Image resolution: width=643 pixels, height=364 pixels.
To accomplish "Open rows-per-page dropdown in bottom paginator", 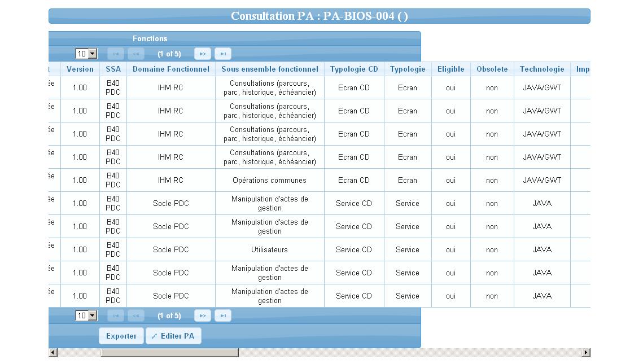I will (x=86, y=315).
